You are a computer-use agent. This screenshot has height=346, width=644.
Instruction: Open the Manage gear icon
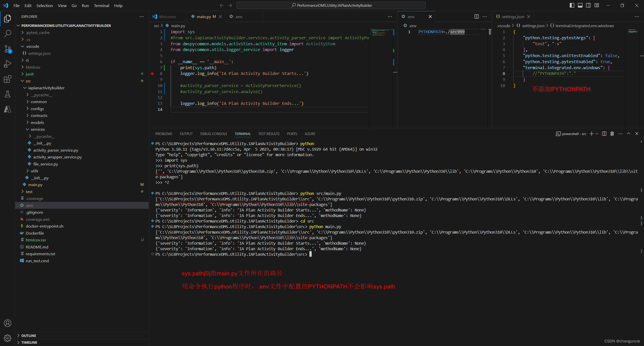8,338
